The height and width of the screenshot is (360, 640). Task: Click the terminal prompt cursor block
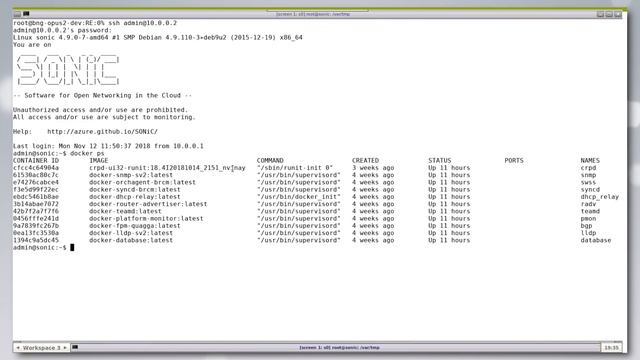[x=72, y=247]
